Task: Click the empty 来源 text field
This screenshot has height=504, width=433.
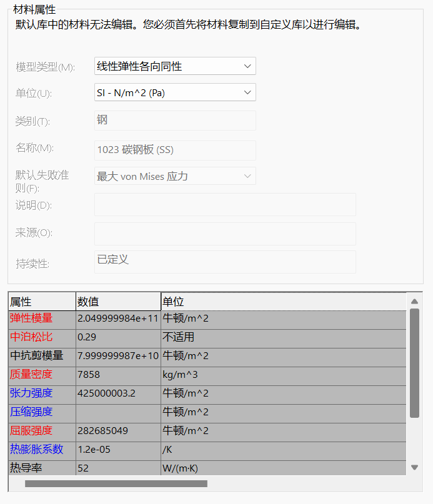Action: click(225, 234)
